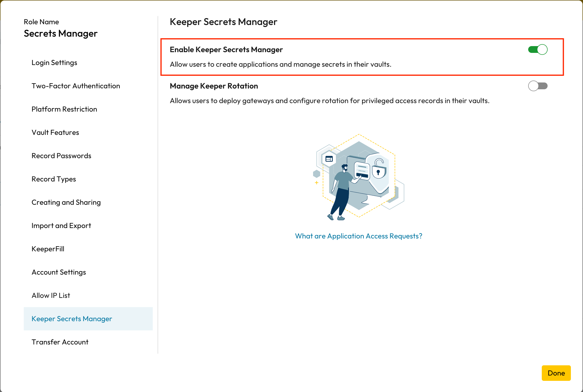The image size is (583, 392).
Task: Open Vault Features settings
Action: coord(55,132)
